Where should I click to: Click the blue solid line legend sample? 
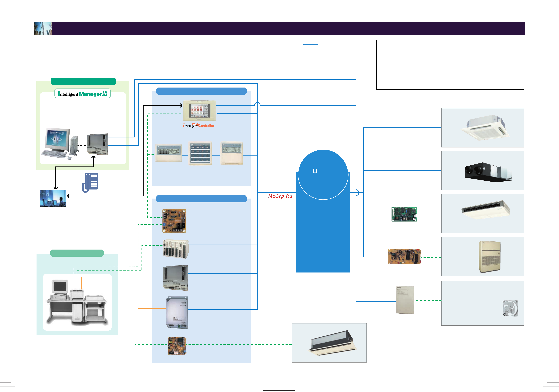311,45
